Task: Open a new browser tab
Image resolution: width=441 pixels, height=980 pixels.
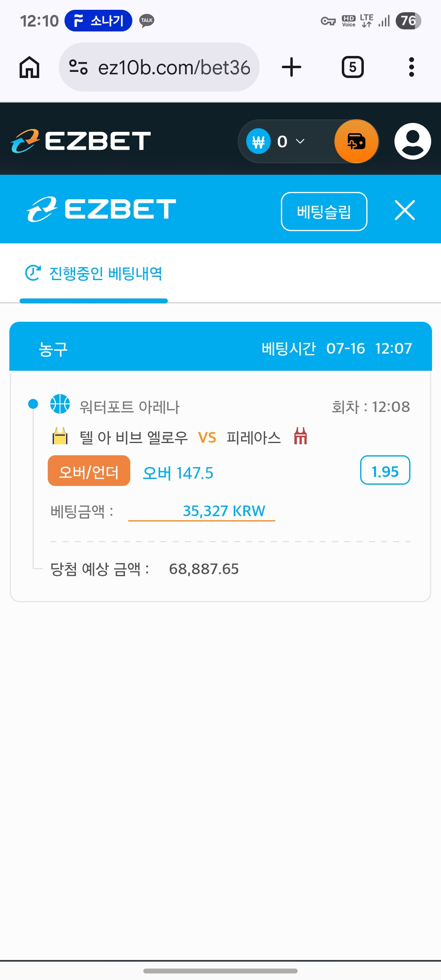Action: pyautogui.click(x=292, y=67)
